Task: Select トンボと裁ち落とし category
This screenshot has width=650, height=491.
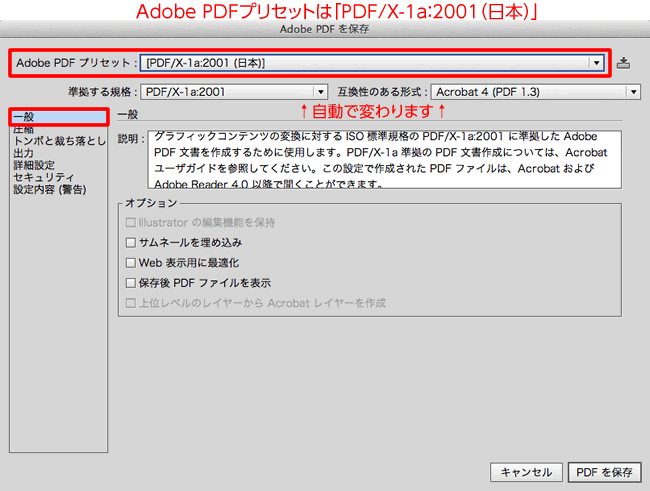Action: point(59,141)
